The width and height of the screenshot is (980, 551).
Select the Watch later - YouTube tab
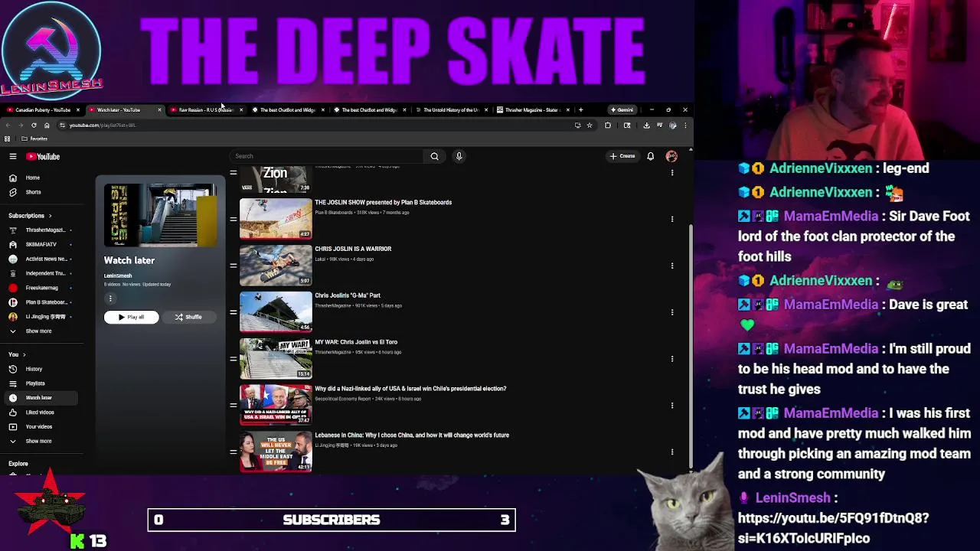click(x=122, y=109)
